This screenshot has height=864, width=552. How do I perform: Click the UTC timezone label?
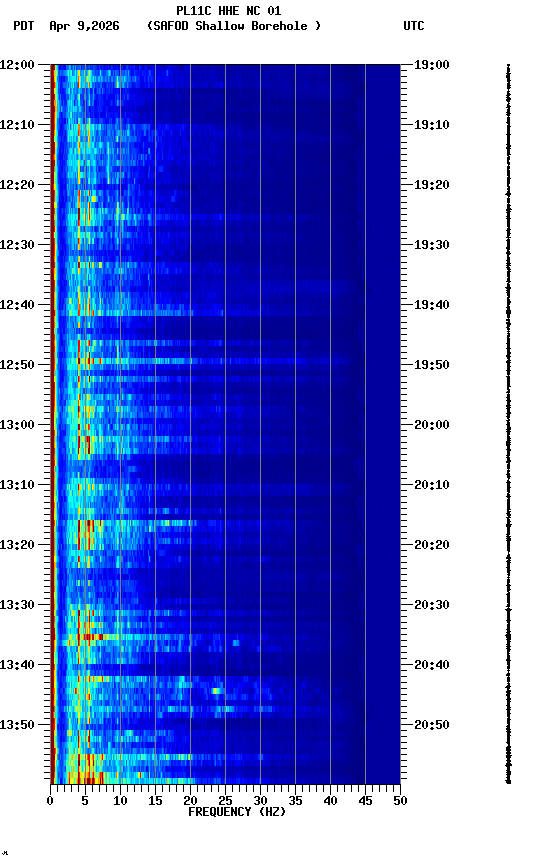414,26
